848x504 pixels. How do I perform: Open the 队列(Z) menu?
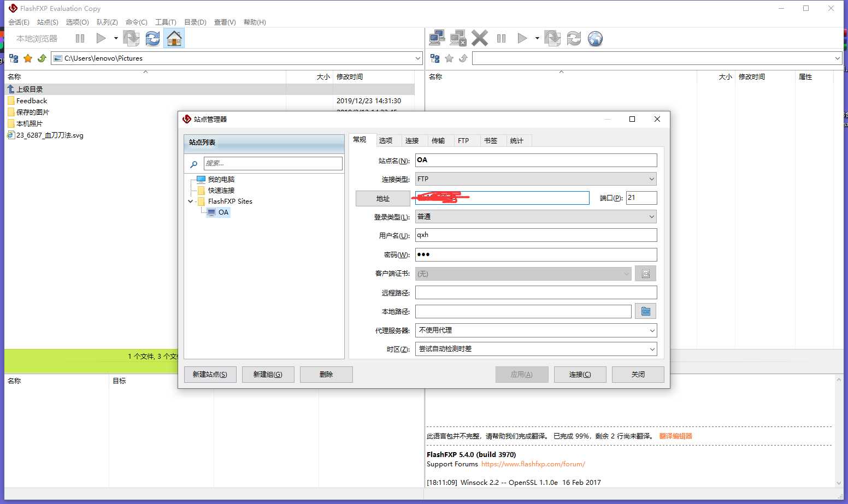coord(107,22)
